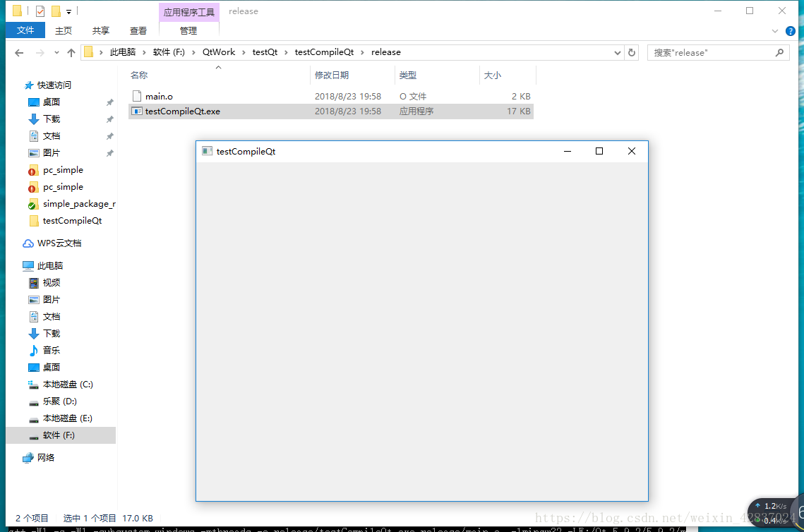Image resolution: width=804 pixels, height=532 pixels.
Task: Click the refresh button beside address bar
Action: 632,52
